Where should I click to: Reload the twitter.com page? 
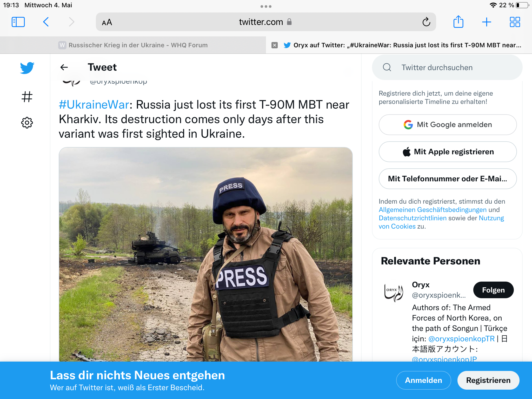click(x=426, y=22)
